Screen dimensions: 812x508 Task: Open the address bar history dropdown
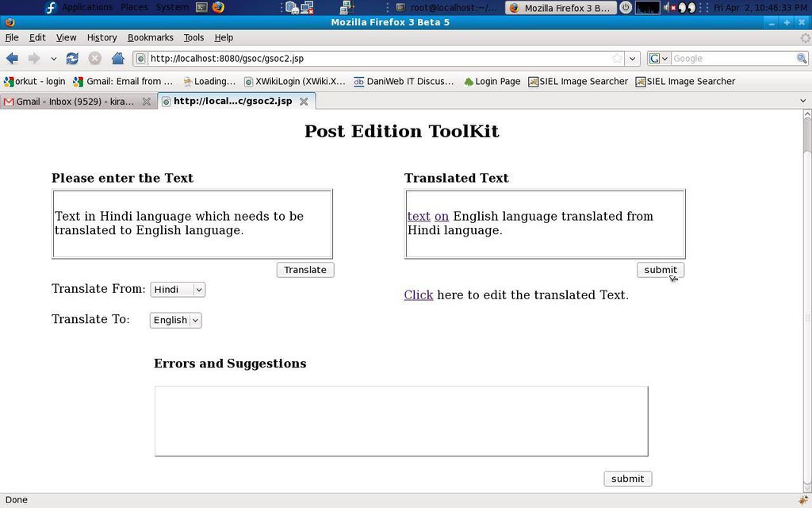point(632,58)
